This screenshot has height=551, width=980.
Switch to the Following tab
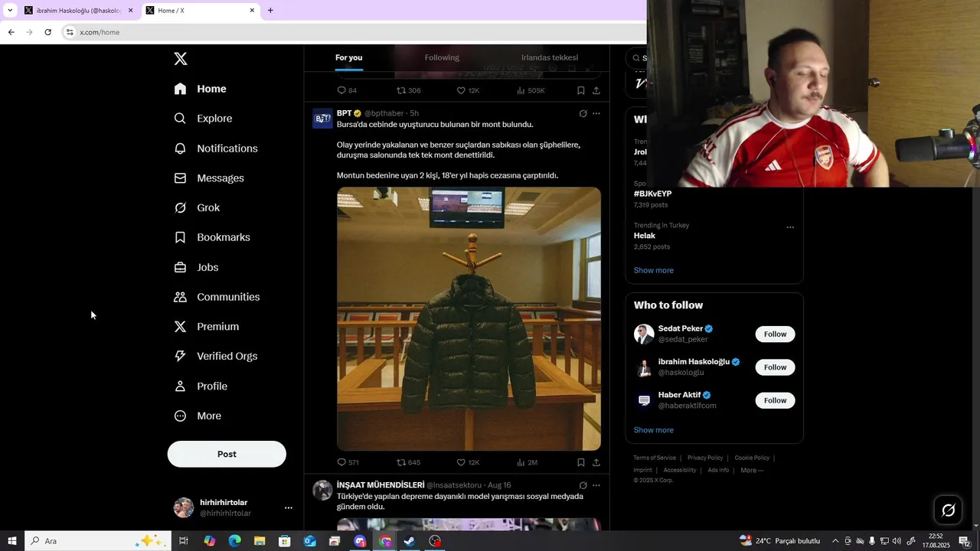click(442, 58)
